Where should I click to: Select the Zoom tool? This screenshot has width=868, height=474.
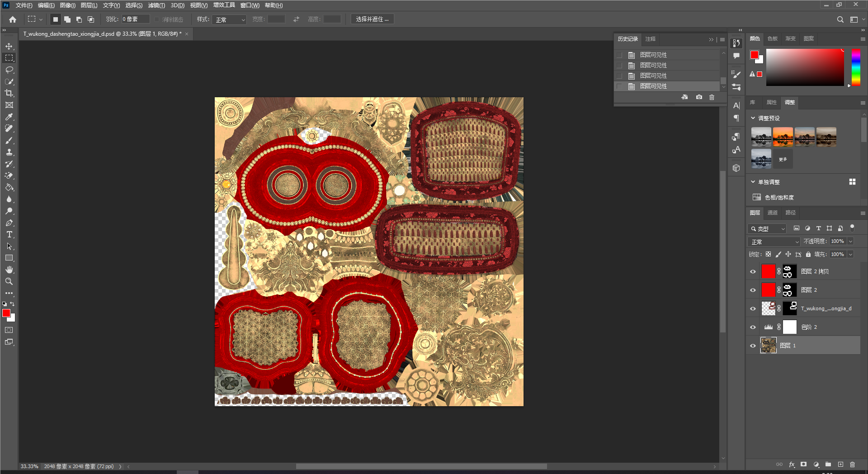coord(9,281)
